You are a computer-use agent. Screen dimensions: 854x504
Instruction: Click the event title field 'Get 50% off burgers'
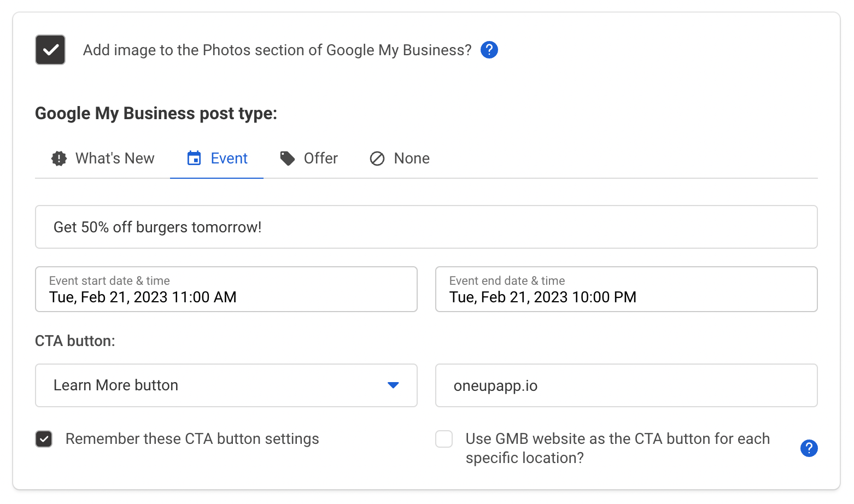426,227
